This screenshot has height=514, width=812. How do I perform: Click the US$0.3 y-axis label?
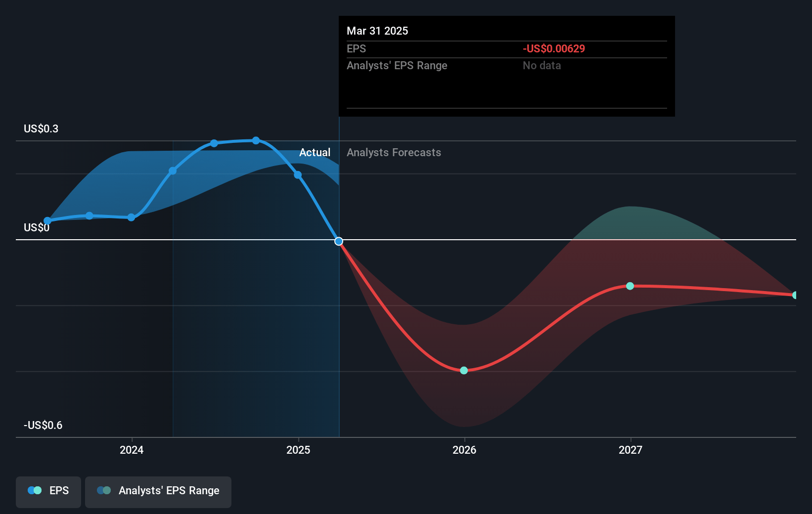41,128
